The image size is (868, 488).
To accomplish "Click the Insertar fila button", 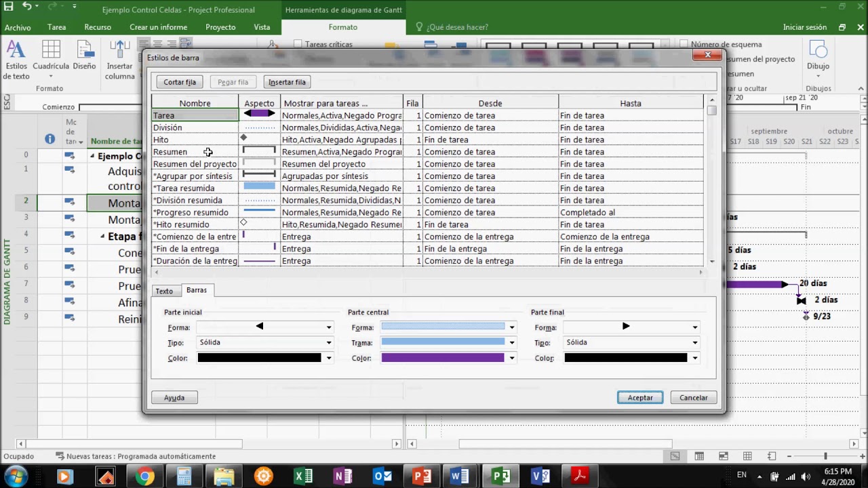I will pos(287,82).
